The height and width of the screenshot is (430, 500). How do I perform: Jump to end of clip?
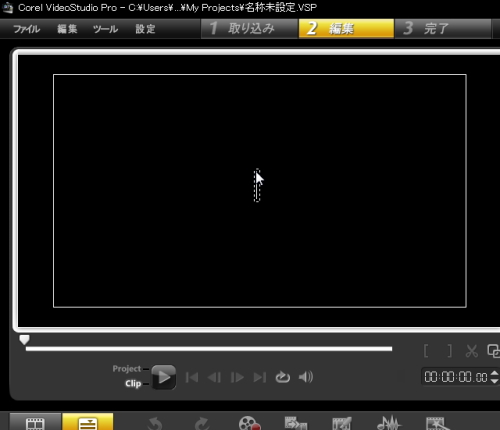[x=260, y=377]
